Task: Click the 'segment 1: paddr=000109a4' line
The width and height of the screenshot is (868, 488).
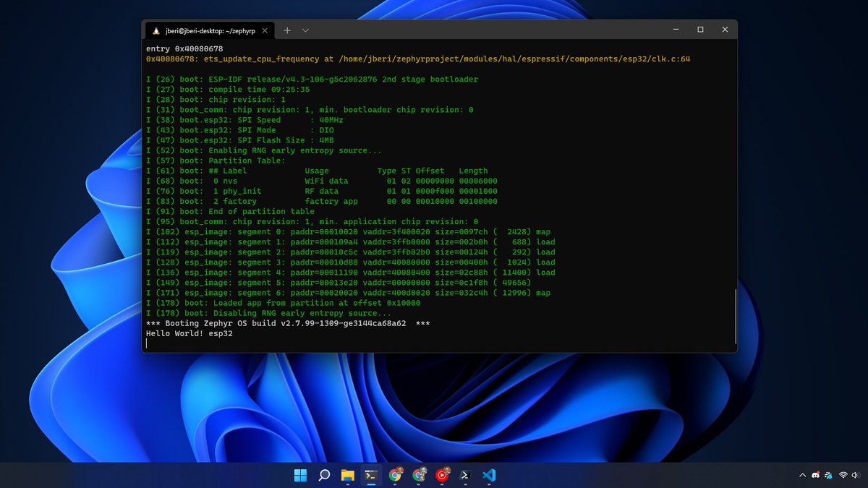Action: (x=350, y=242)
